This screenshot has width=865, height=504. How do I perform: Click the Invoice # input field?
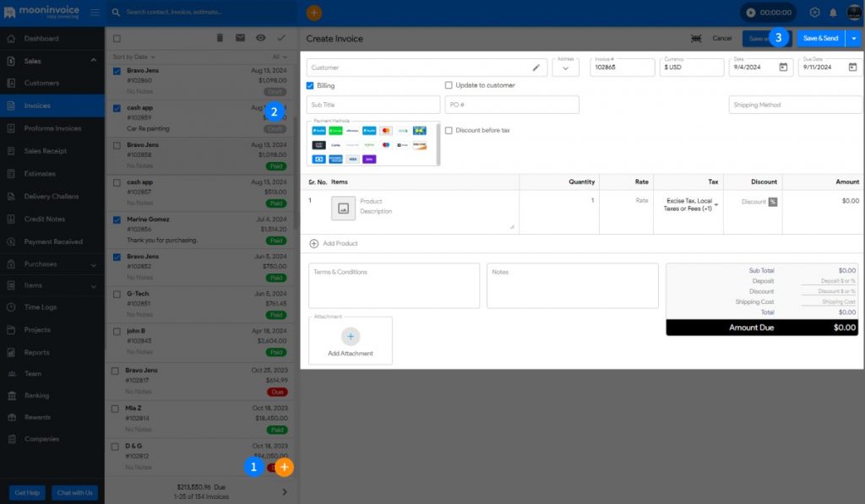tap(623, 68)
